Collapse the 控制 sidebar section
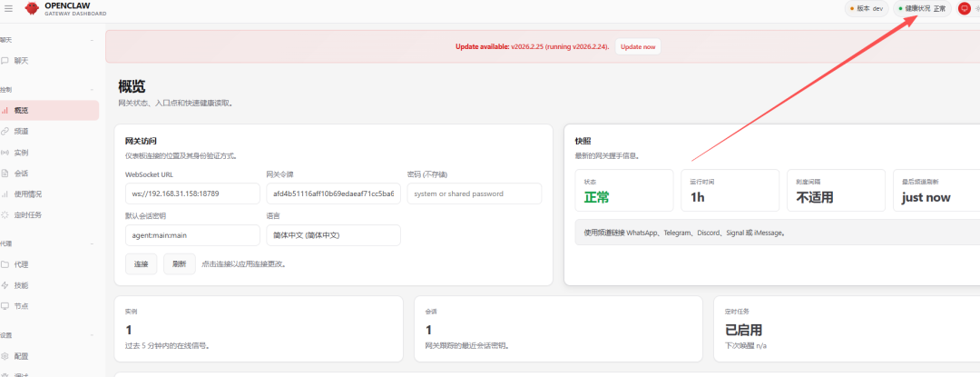The height and width of the screenshot is (377, 980). click(x=92, y=90)
